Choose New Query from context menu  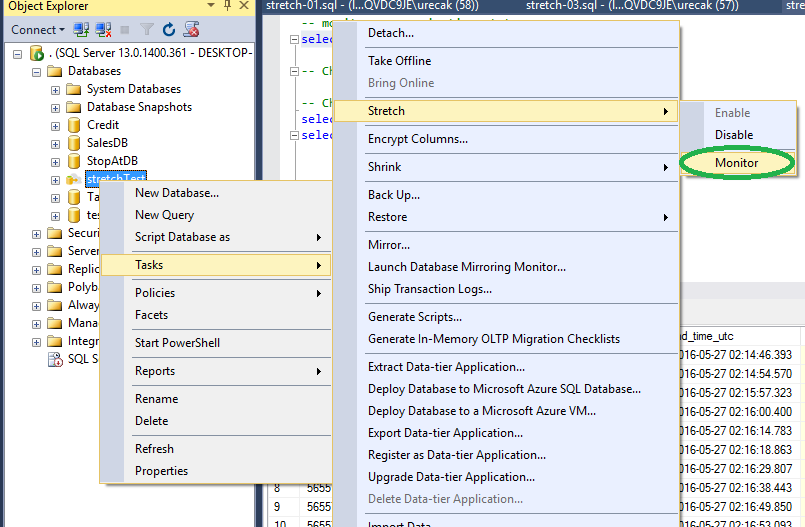216,215
